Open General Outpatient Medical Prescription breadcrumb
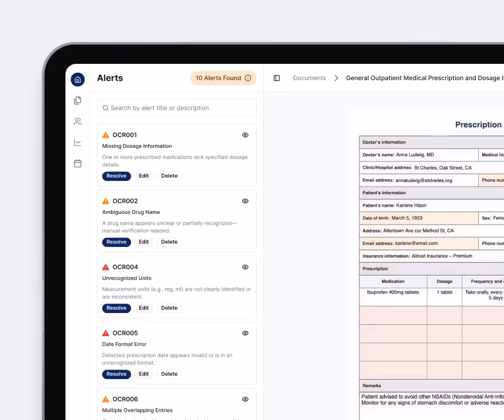Image resolution: width=504 pixels, height=420 pixels. pyautogui.click(x=425, y=78)
